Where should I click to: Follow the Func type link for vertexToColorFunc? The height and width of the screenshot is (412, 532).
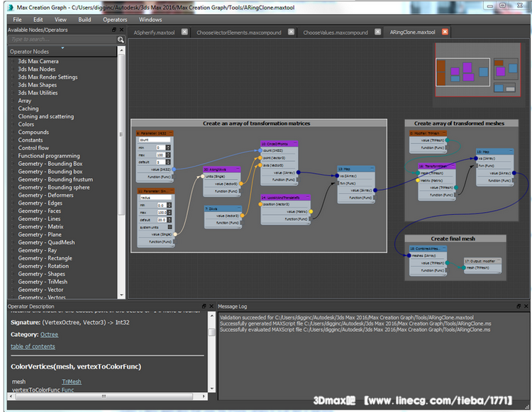pos(67,390)
